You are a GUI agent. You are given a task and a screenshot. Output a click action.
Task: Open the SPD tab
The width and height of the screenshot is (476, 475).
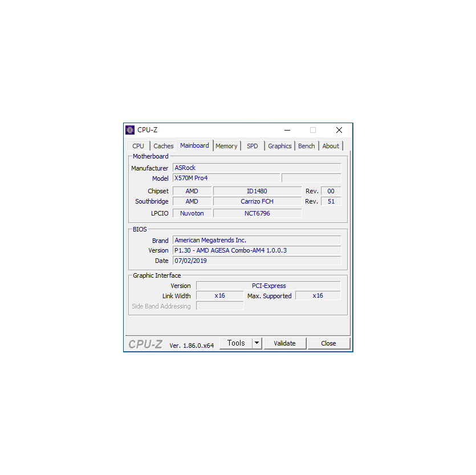[253, 146]
